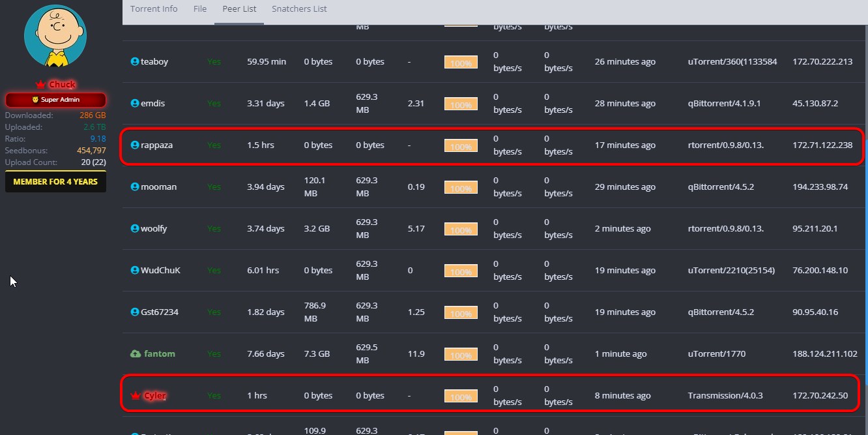Click the crown icon beside Chuck
Image resolution: width=868 pixels, height=435 pixels.
pyautogui.click(x=40, y=84)
